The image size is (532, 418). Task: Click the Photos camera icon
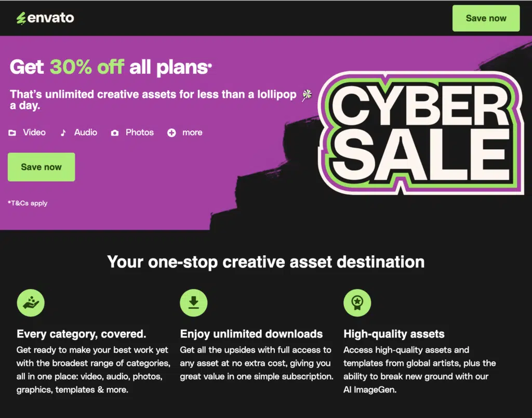115,133
